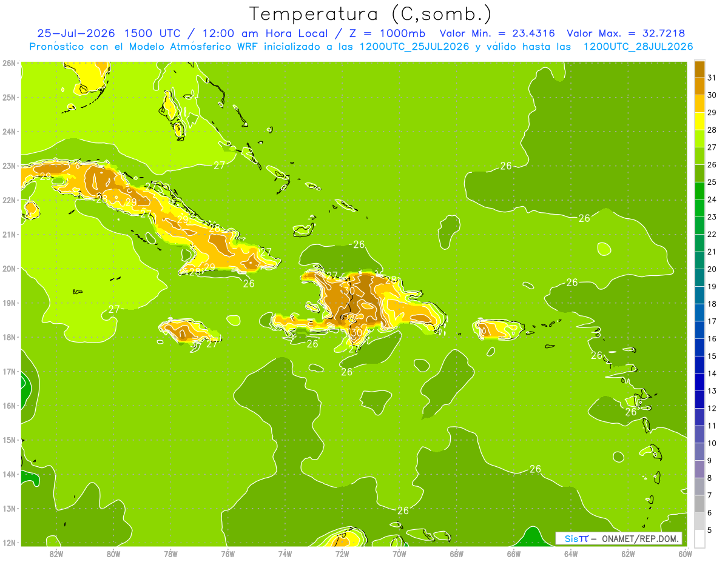
Task: Click the longitude axis label '62W'
Action: 628,554
